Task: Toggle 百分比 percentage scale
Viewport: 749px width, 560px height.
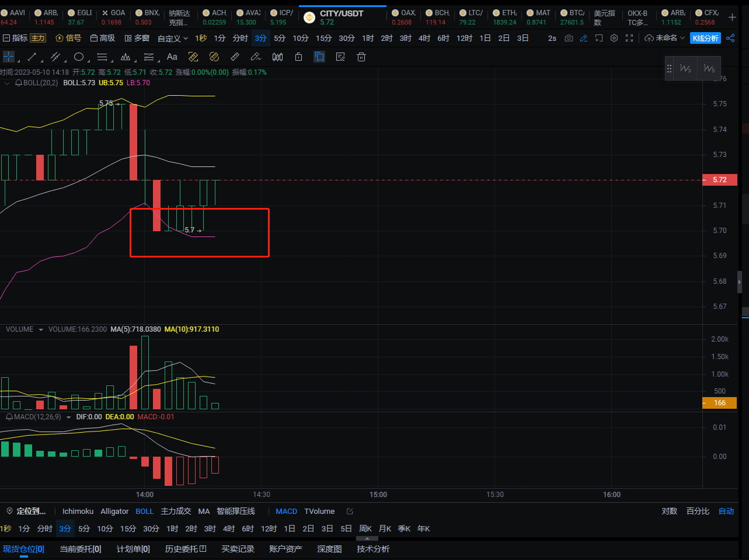Action: pyautogui.click(x=697, y=511)
